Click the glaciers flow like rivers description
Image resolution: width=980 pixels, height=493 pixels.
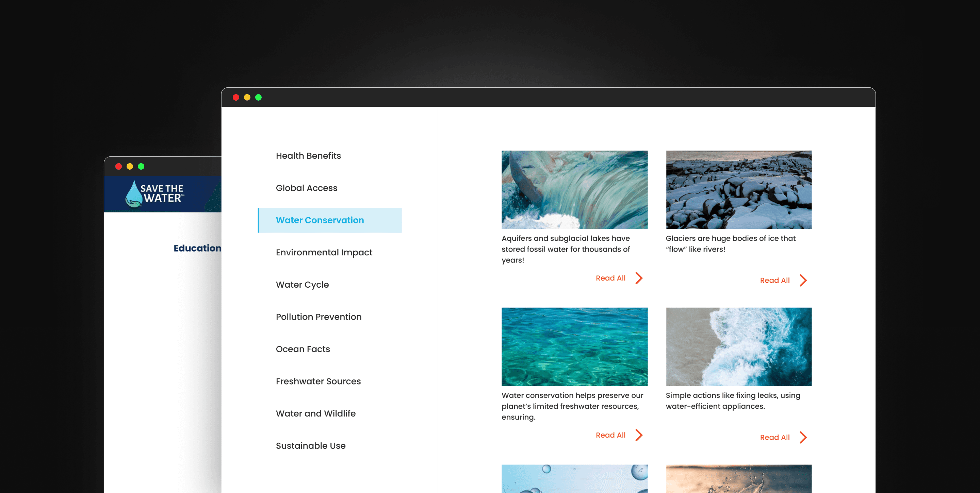(x=731, y=244)
